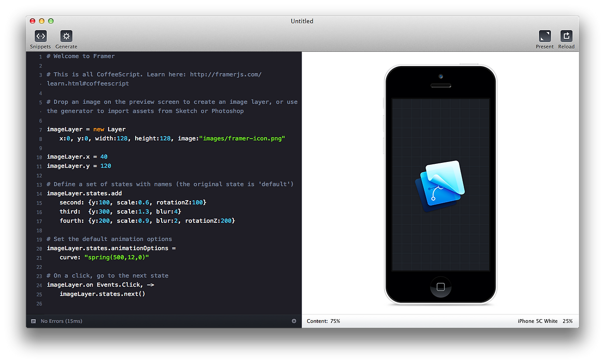Place cursor on the imageLayer.states.add line
This screenshot has width=605, height=364.
84,193
